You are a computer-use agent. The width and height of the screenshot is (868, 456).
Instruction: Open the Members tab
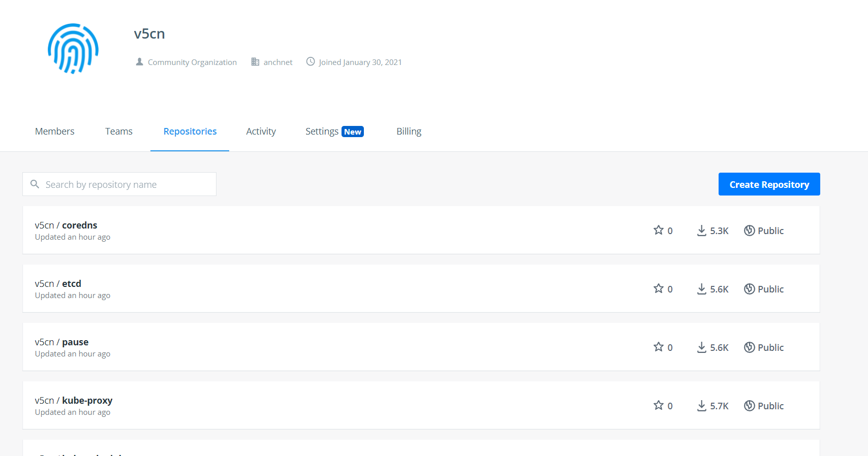(x=55, y=131)
